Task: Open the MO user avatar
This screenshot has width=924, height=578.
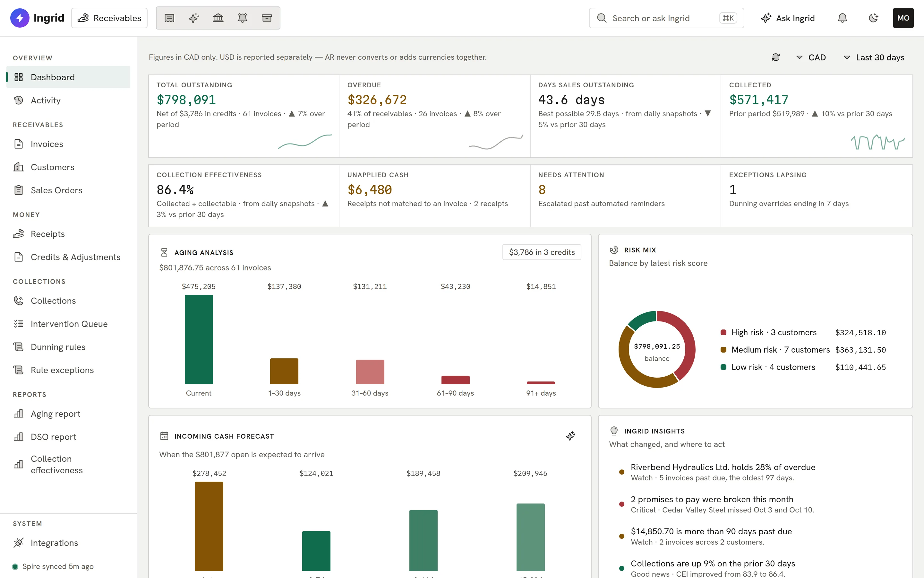Action: (x=903, y=18)
